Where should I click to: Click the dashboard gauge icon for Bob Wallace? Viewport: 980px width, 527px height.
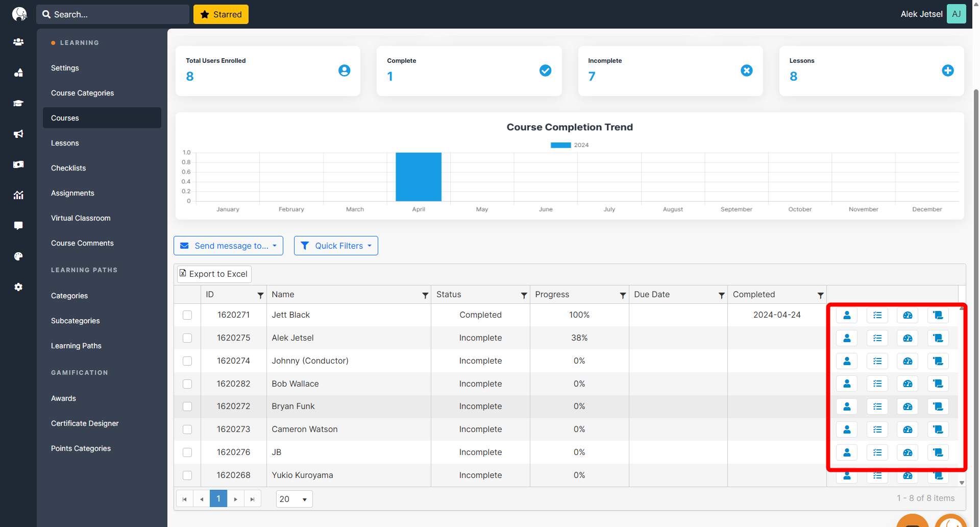908,384
